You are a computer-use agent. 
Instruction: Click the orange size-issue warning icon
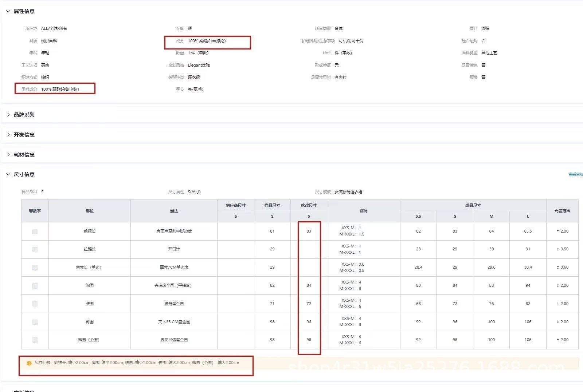29,363
